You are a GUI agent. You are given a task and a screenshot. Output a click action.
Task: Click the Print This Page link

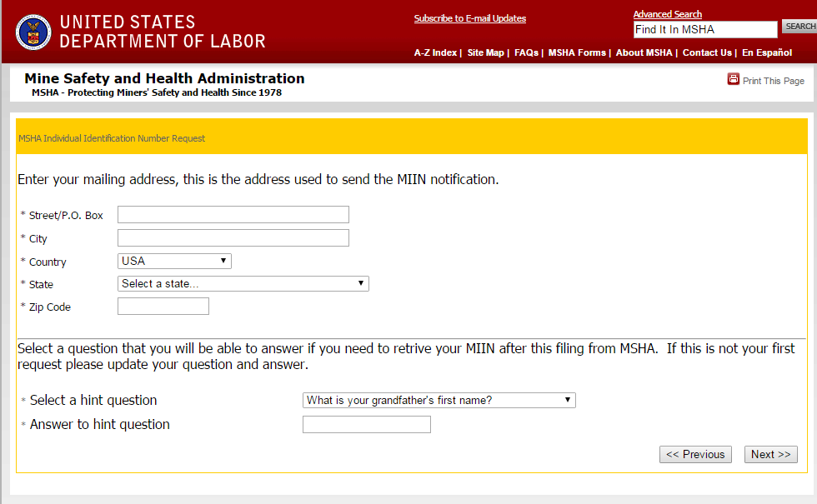pyautogui.click(x=774, y=81)
